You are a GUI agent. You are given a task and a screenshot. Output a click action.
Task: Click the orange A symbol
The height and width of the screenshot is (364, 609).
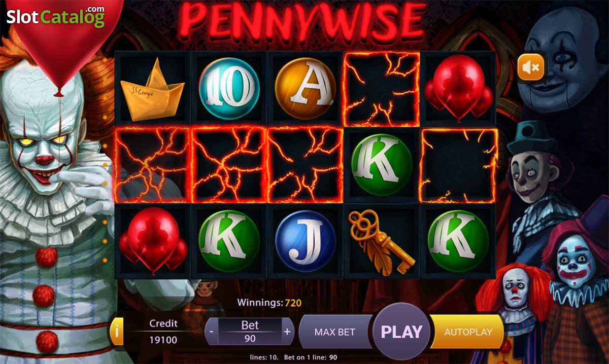click(306, 88)
